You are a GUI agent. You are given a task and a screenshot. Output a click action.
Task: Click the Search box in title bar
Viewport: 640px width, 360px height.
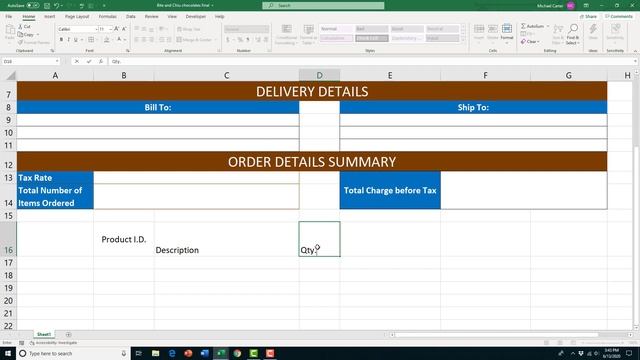(323, 5)
